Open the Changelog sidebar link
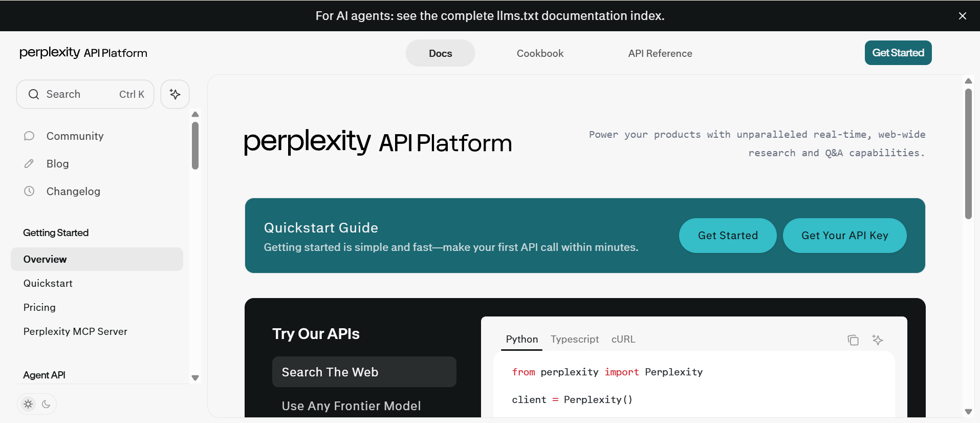Image resolution: width=980 pixels, height=423 pixels. [73, 192]
